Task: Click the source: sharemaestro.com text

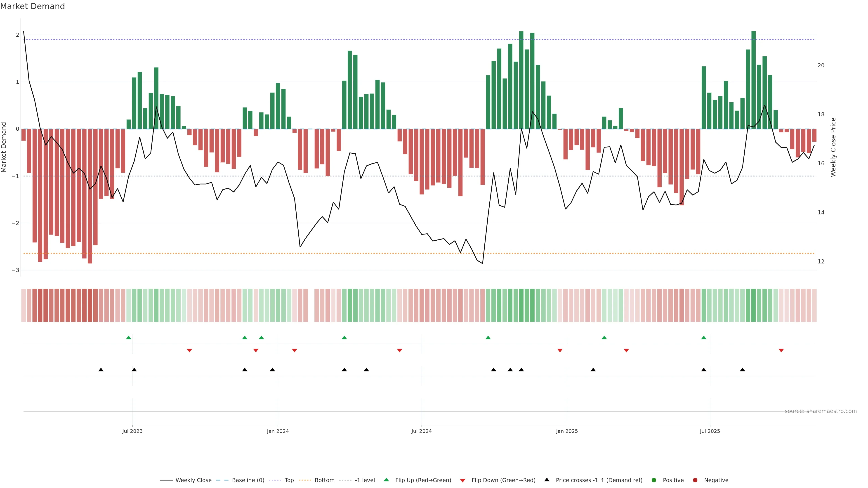Action: [x=821, y=411]
